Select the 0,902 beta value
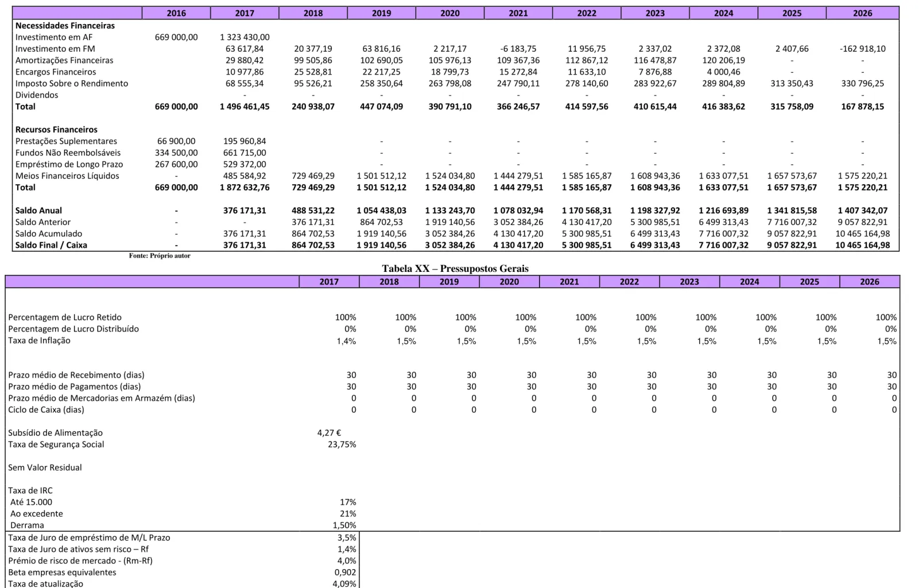 345,572
